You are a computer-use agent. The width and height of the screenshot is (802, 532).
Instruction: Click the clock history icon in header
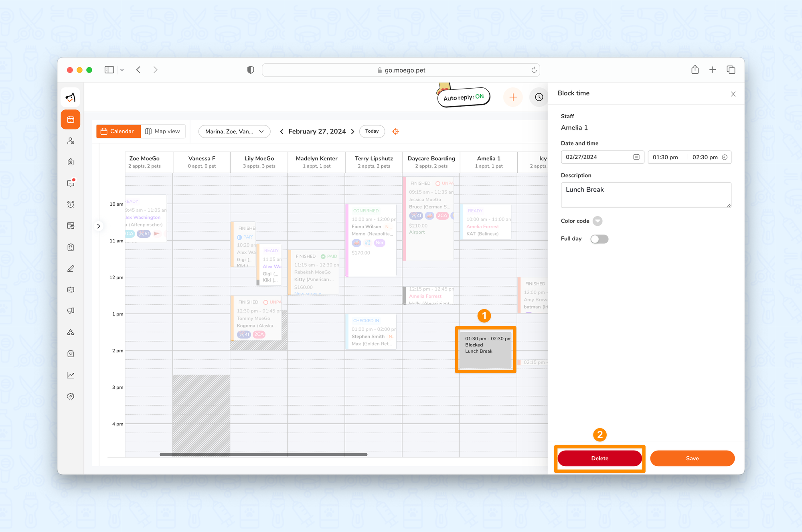tap(539, 97)
